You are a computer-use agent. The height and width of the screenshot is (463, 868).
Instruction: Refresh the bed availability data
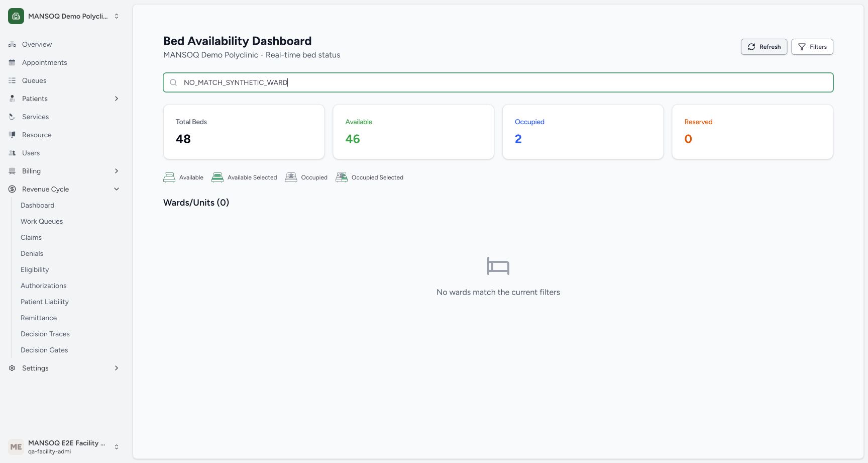pyautogui.click(x=764, y=47)
